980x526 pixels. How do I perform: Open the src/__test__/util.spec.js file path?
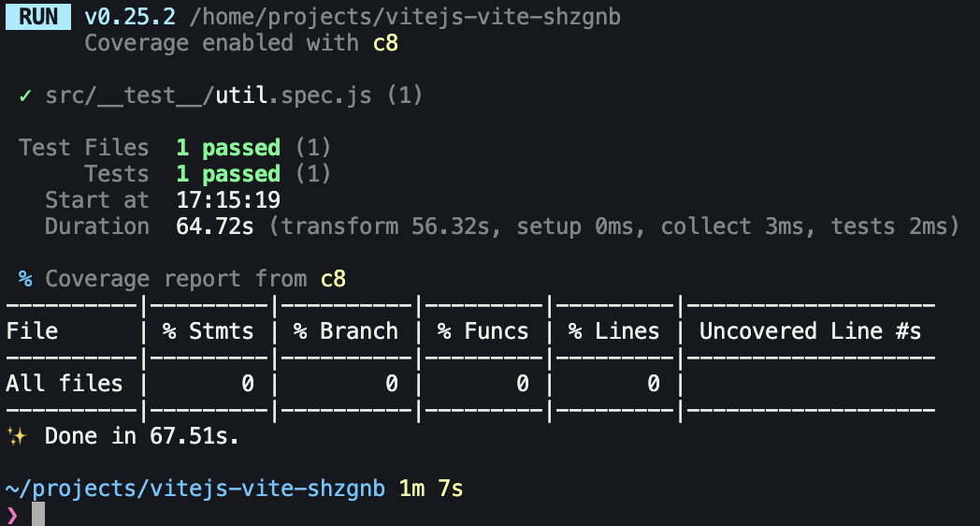click(209, 95)
